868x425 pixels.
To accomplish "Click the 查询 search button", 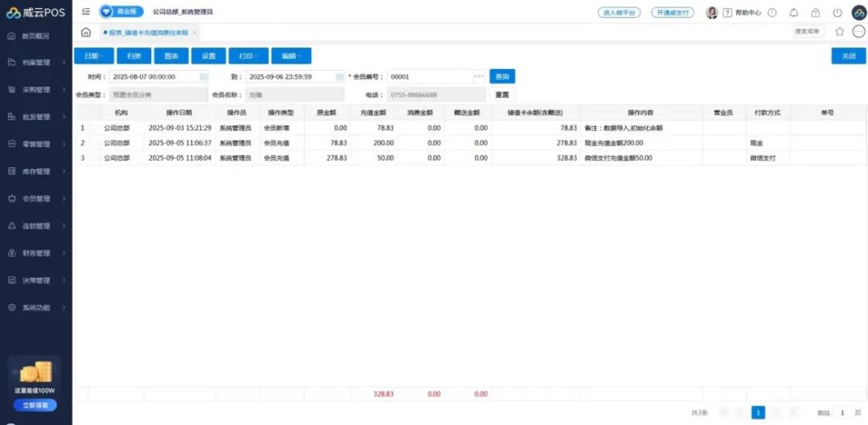I will click(502, 76).
